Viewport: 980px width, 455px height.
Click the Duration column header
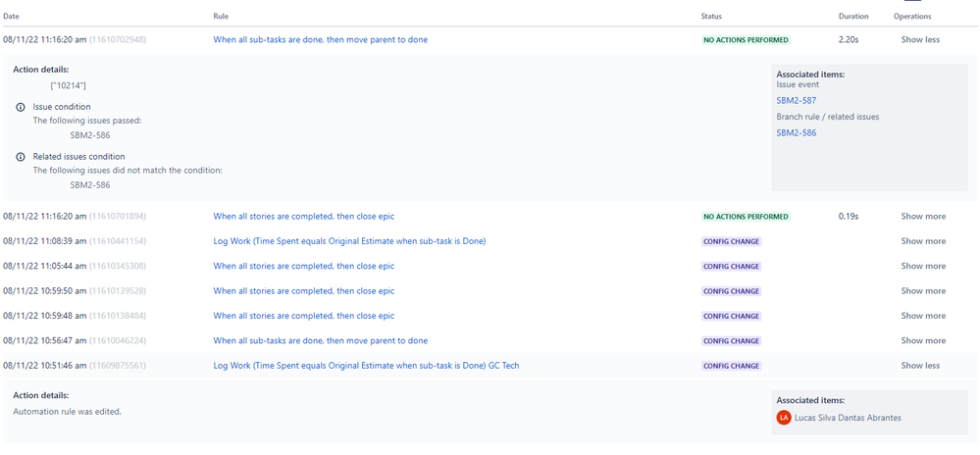click(853, 17)
